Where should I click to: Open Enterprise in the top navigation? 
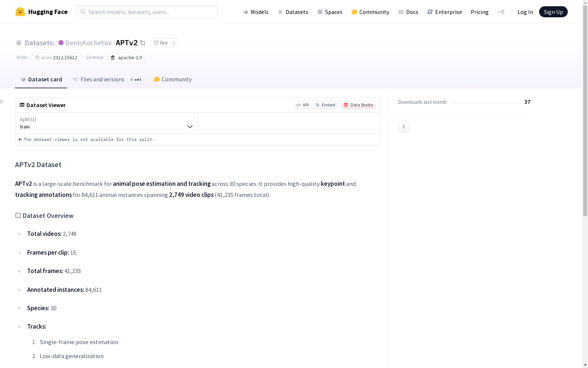click(x=444, y=12)
